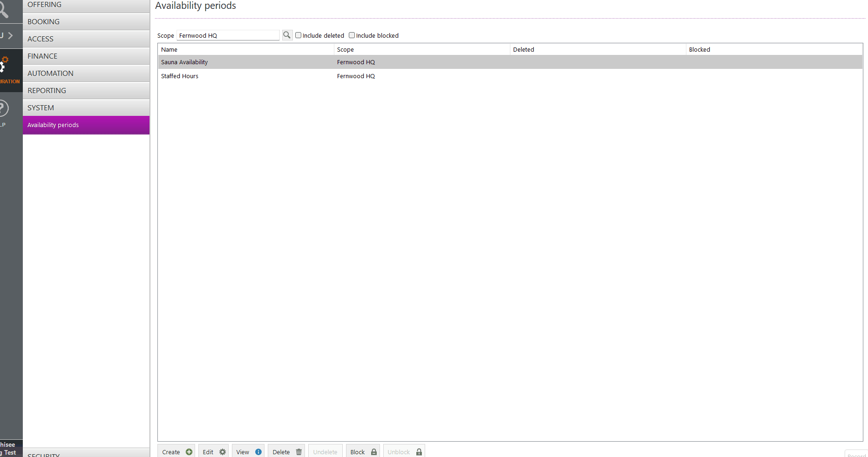Expand the BOOKING section
This screenshot has width=868, height=457.
point(86,21)
